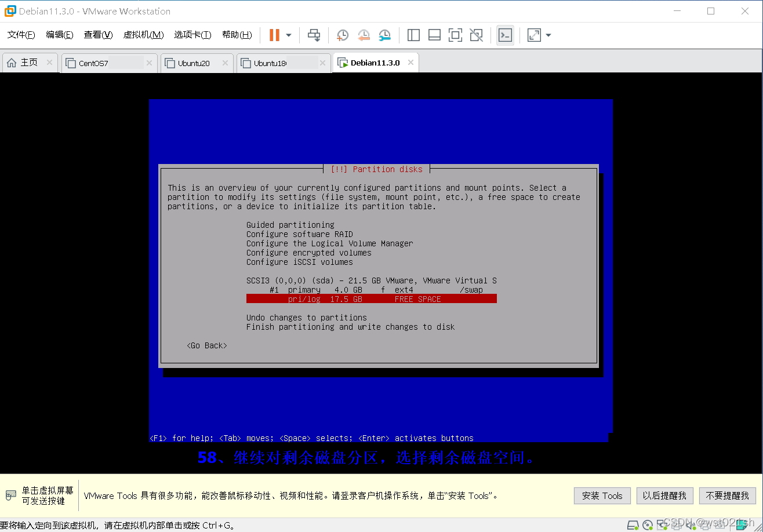Image resolution: width=763 pixels, height=532 pixels.
Task: Close the Ubuntu20 tab
Action: point(224,63)
